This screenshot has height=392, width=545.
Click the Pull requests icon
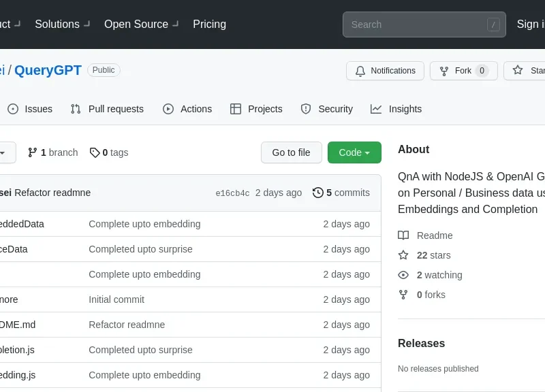(76, 109)
